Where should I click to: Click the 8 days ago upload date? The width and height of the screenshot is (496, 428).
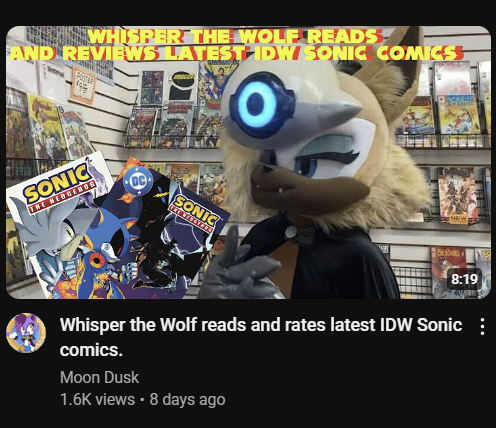(x=187, y=399)
